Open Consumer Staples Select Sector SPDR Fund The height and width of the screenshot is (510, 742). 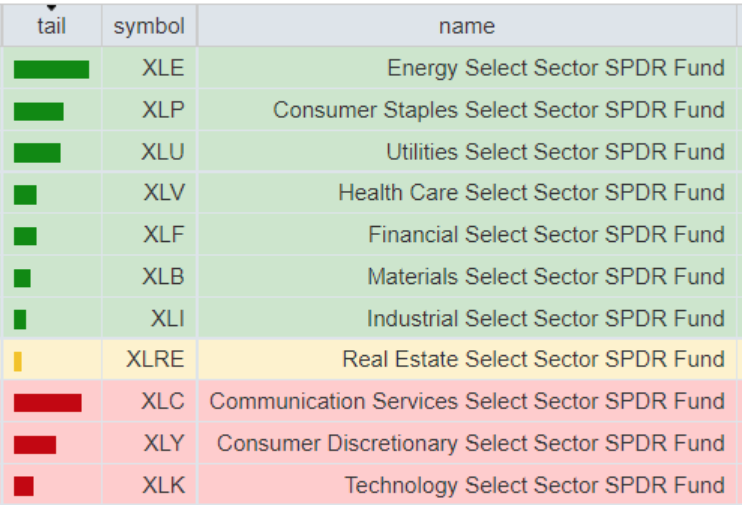click(498, 110)
